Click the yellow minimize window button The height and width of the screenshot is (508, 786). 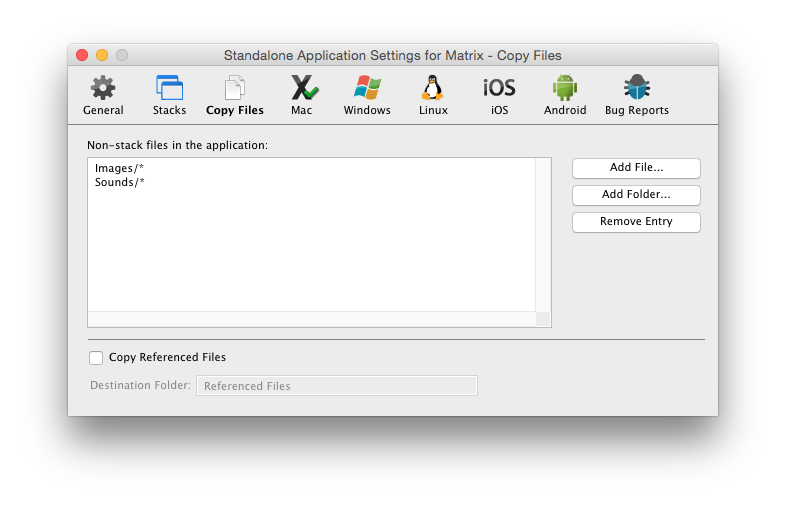tap(102, 55)
